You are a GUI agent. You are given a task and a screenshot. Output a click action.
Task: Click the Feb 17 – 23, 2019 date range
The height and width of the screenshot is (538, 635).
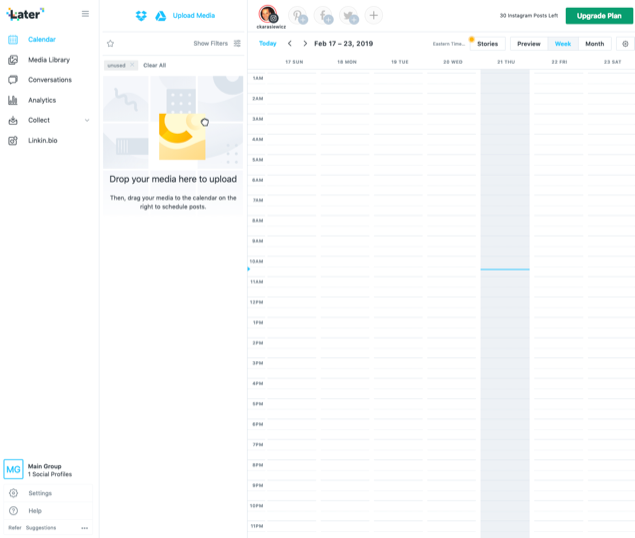point(343,43)
